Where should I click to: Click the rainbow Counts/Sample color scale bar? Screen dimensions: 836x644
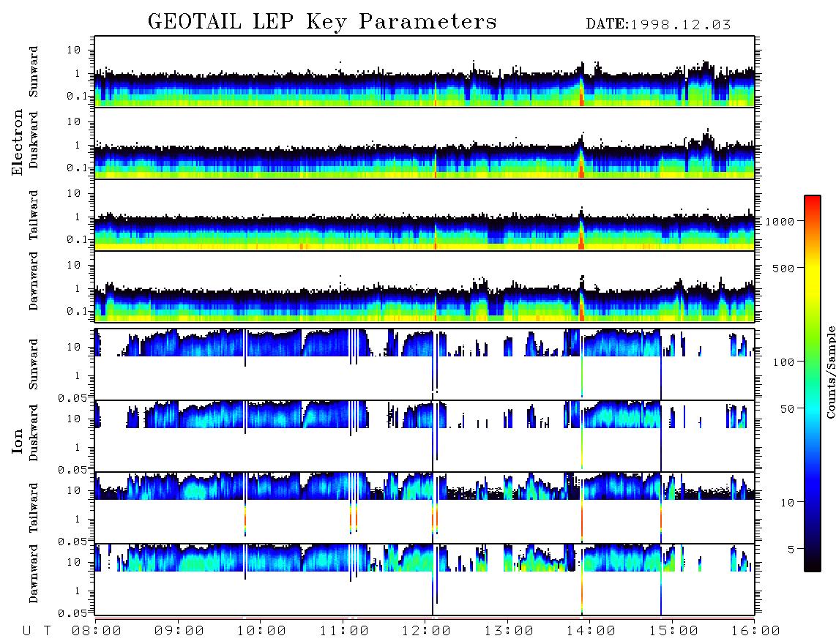click(812, 384)
